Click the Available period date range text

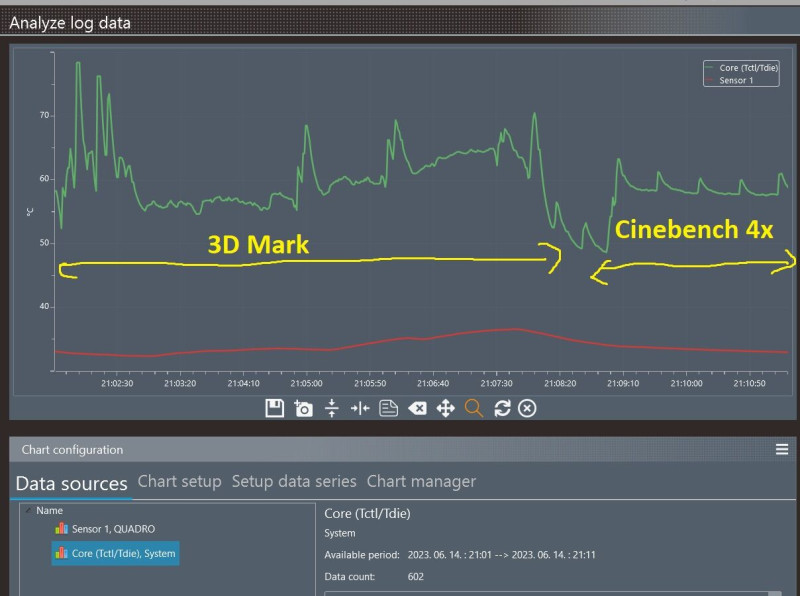tap(502, 555)
